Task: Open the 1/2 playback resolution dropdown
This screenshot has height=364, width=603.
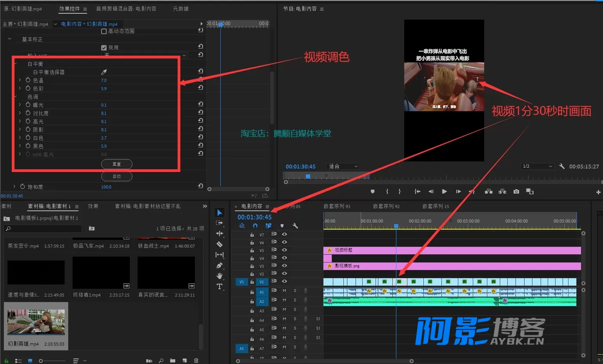Action: pos(537,166)
